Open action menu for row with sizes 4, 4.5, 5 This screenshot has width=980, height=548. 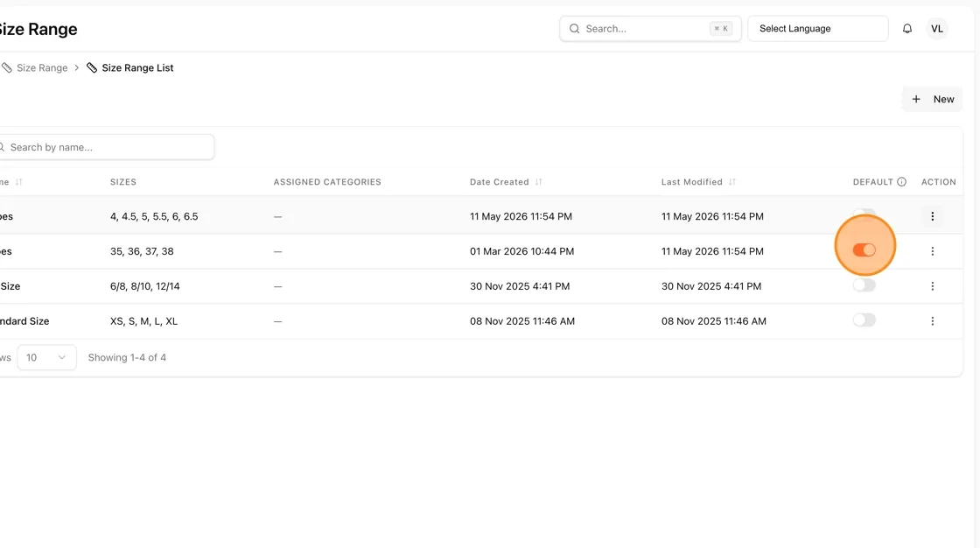932,216
